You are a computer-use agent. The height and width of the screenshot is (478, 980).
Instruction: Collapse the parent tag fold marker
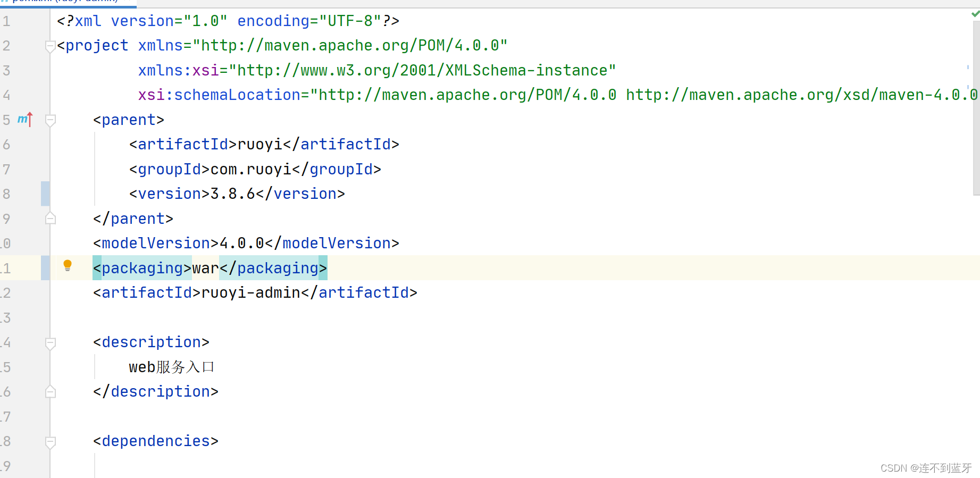click(51, 120)
